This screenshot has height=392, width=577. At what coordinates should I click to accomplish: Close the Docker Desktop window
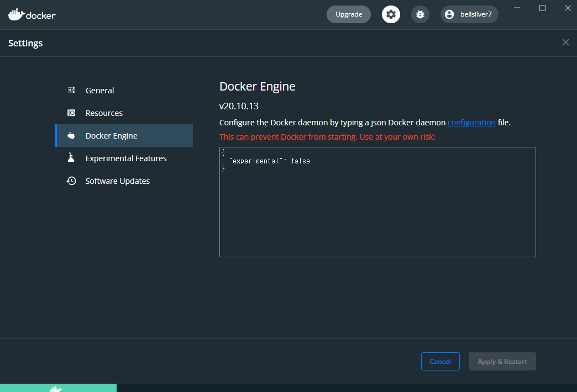568,8
